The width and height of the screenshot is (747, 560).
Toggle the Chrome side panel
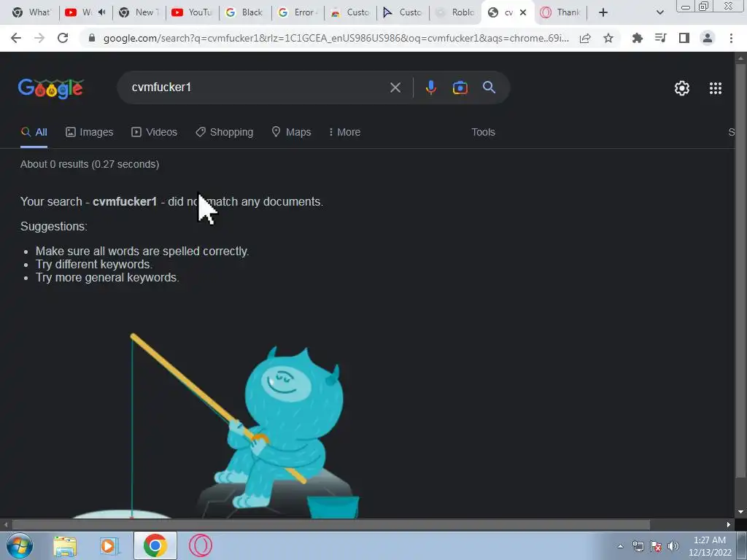click(684, 38)
